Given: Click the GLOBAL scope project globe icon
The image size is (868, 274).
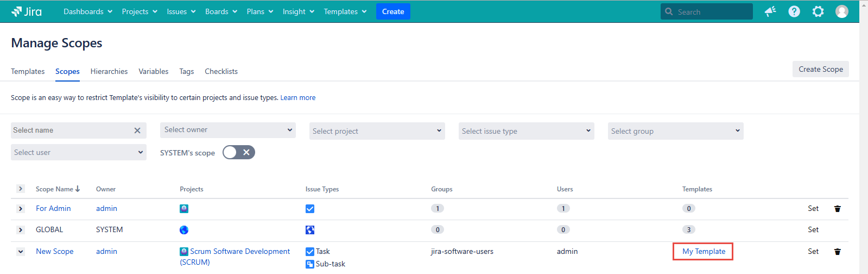Looking at the screenshot, I should coord(184,230).
